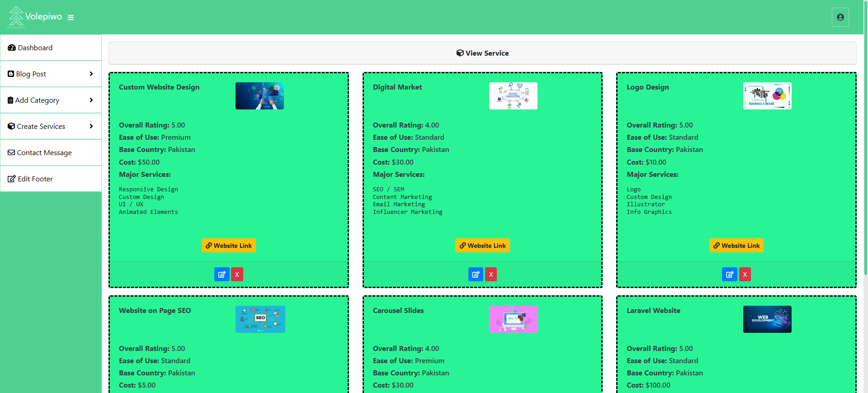Delete the Digital Market service
Screen dimensions: 868x393
coord(491,275)
